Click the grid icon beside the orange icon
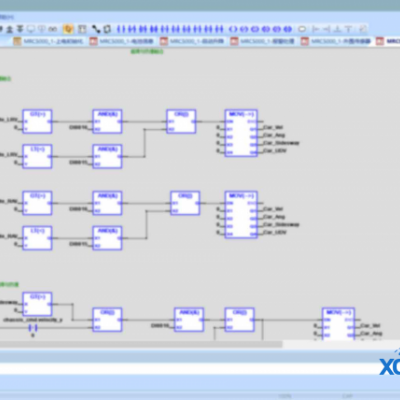Image resolution: width=400 pixels, height=400 pixels. [82, 29]
